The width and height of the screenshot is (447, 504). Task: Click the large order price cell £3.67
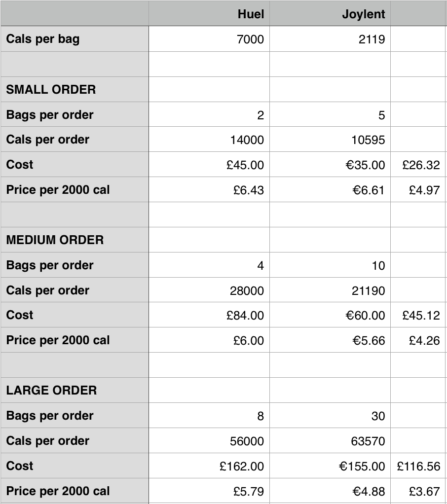[x=418, y=491]
